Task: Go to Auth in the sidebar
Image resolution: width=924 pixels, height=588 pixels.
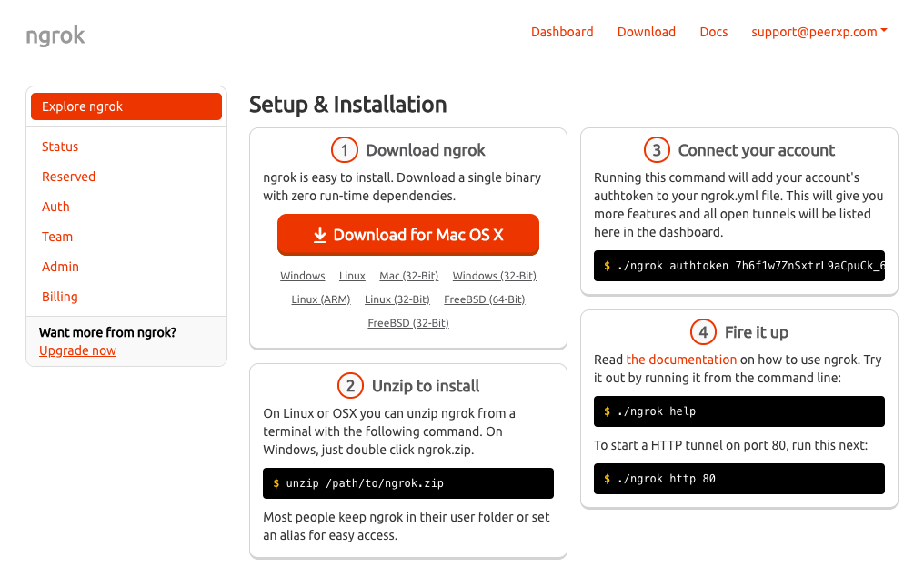Action: 55,207
